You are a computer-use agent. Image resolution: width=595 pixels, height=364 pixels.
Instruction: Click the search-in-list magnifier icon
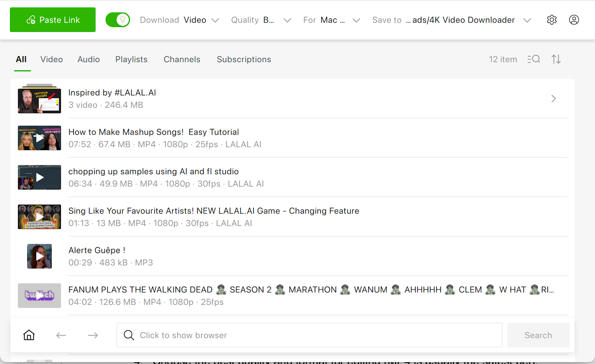pyautogui.click(x=534, y=59)
